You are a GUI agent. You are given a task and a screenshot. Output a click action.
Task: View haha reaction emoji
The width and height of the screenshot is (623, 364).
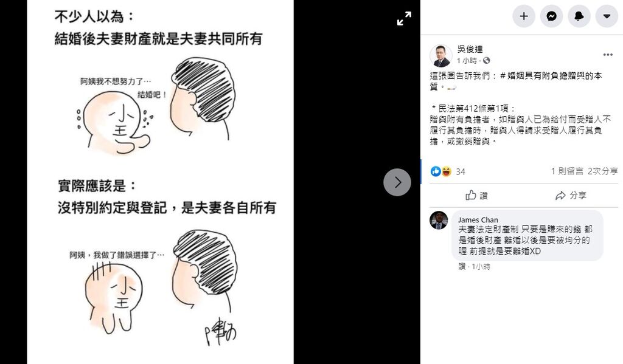click(x=446, y=171)
